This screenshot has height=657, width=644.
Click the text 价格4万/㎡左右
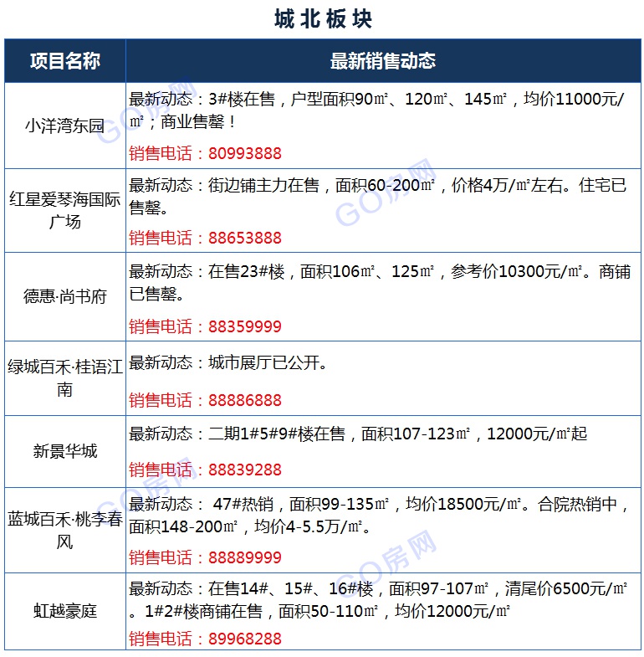click(x=507, y=185)
